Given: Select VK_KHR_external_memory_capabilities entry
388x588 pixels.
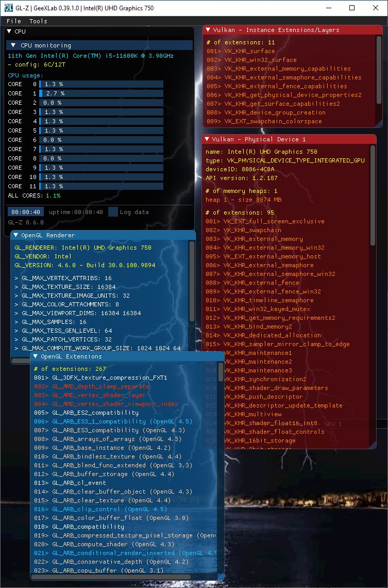Looking at the screenshot, I should pos(279,69).
